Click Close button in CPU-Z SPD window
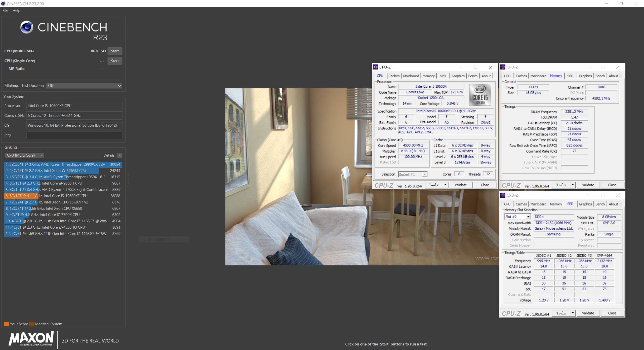Screen dimensions: 644x350 click(612, 313)
